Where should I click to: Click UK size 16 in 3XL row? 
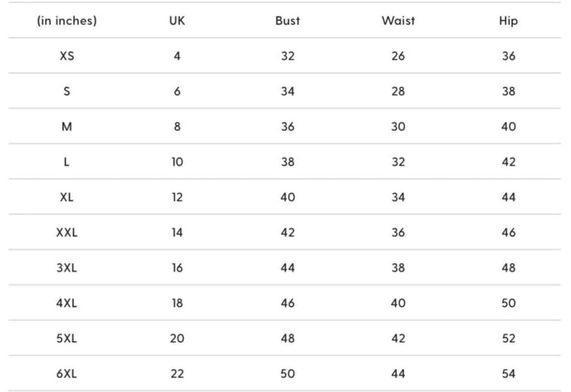178,268
